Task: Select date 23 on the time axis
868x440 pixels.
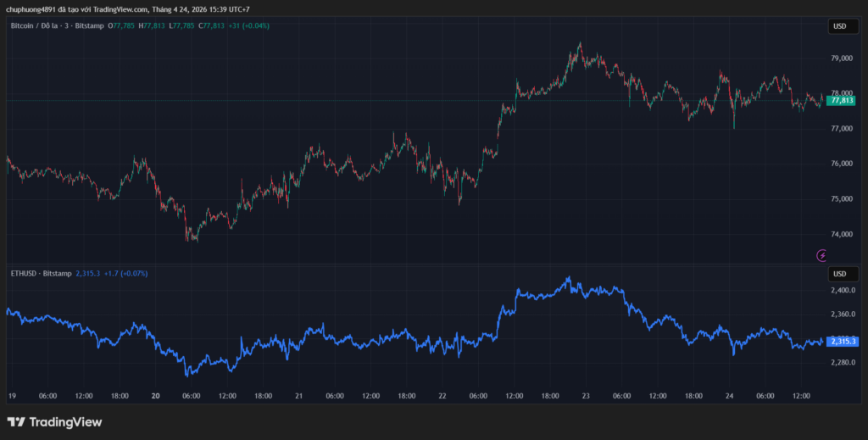Action: tap(585, 396)
